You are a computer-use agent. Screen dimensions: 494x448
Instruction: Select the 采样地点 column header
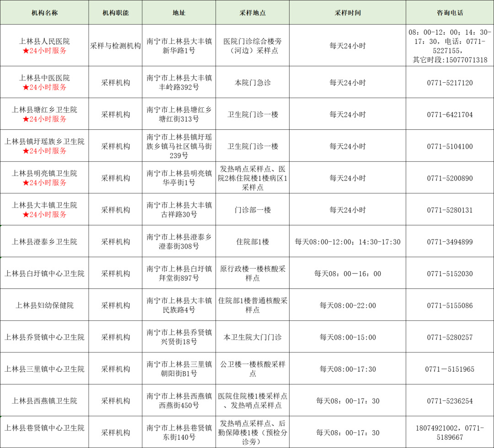[x=252, y=13]
